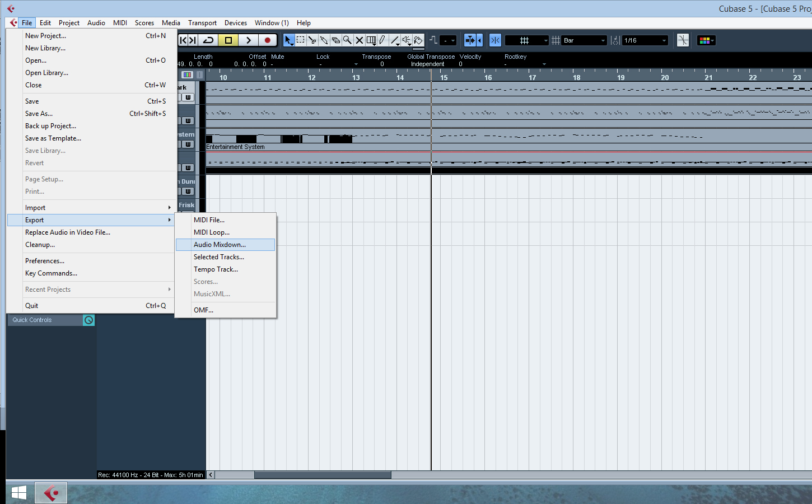The image size is (812, 504).
Task: Open the Edit menu
Action: coord(45,23)
